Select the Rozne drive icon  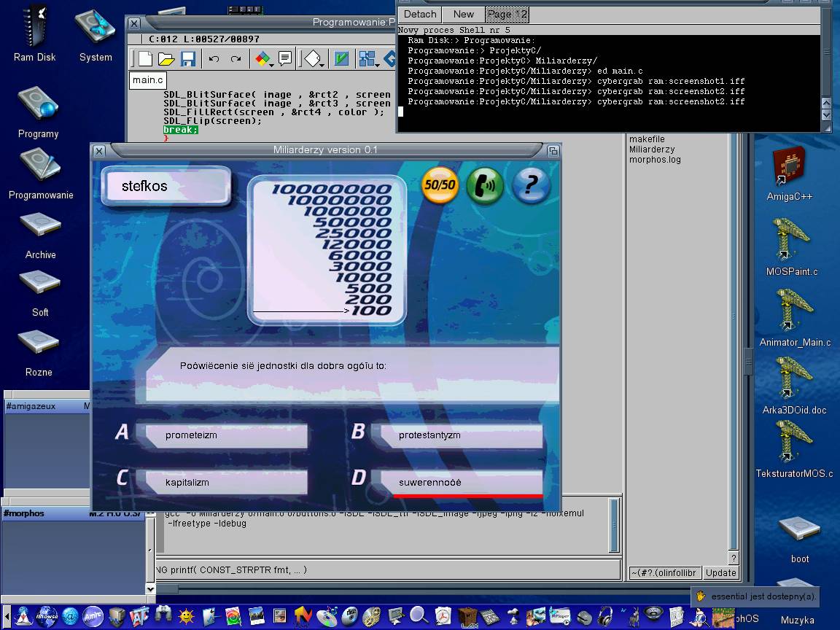[x=39, y=354]
